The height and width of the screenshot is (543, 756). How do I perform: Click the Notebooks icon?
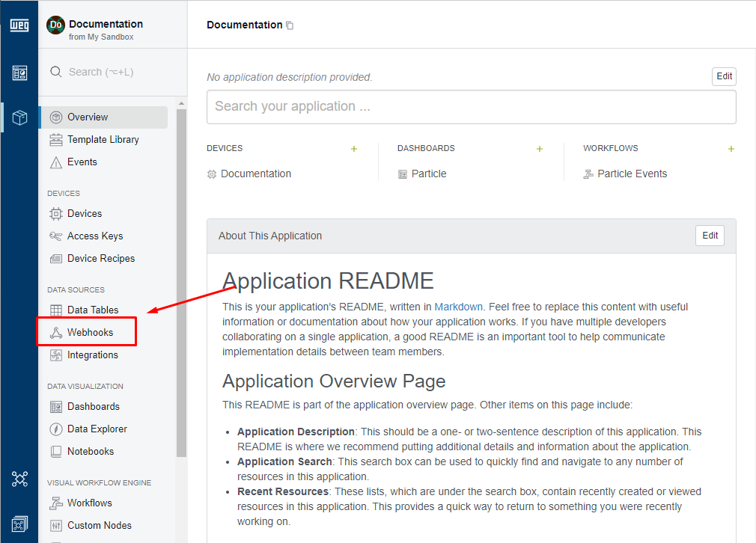click(x=56, y=452)
